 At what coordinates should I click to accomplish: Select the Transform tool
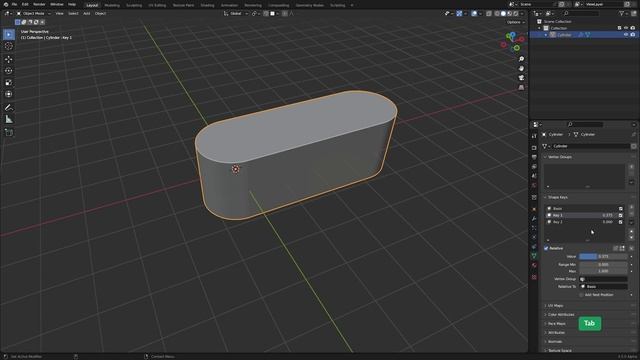(9, 94)
